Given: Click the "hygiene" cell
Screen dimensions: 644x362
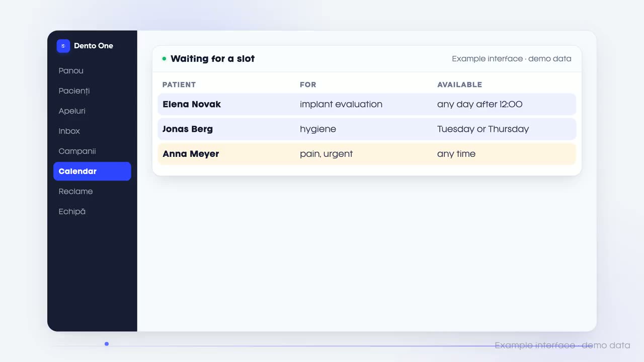Looking at the screenshot, I should coord(318,129).
